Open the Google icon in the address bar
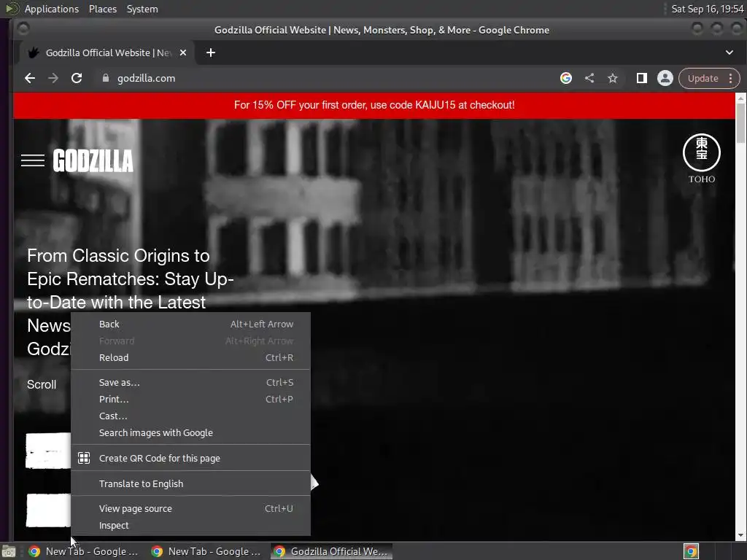This screenshot has height=560, width=747. pyautogui.click(x=566, y=78)
